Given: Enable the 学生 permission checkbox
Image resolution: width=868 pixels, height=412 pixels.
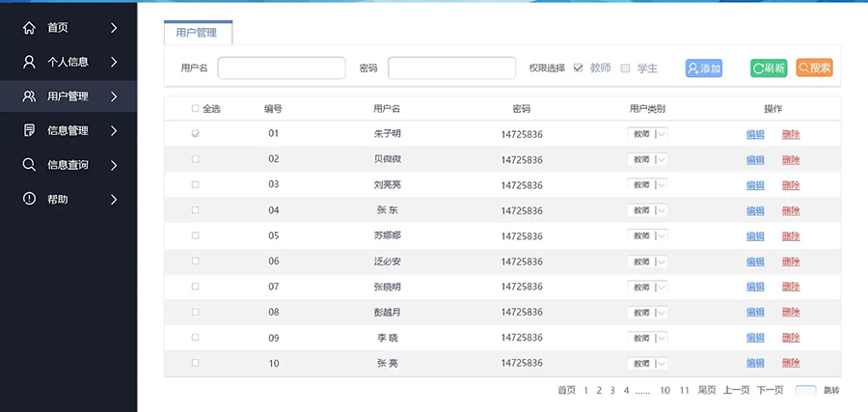Looking at the screenshot, I should [625, 69].
